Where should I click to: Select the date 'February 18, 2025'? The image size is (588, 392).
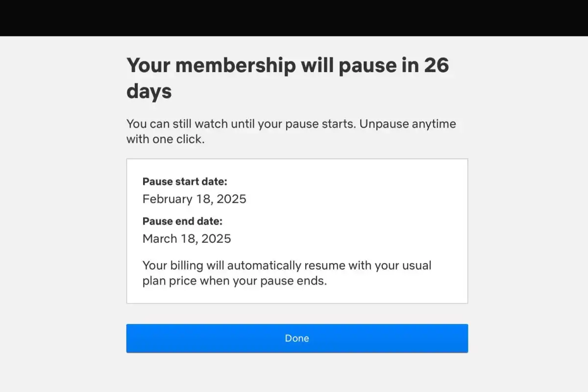tap(194, 199)
